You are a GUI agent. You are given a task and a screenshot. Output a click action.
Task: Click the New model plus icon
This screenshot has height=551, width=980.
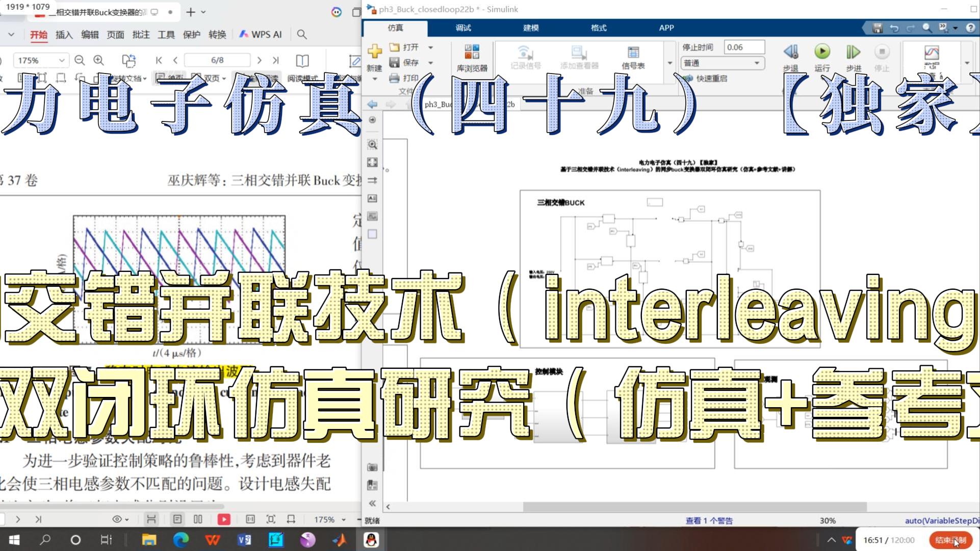(x=374, y=51)
